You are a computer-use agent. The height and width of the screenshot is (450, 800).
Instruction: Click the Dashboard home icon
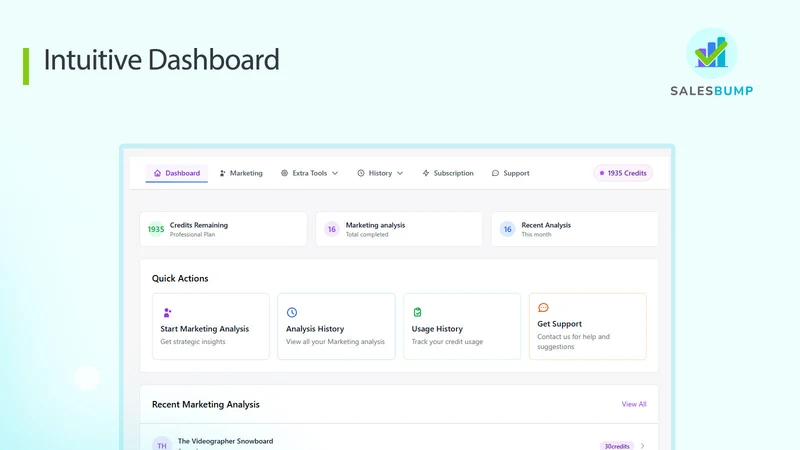pyautogui.click(x=157, y=173)
